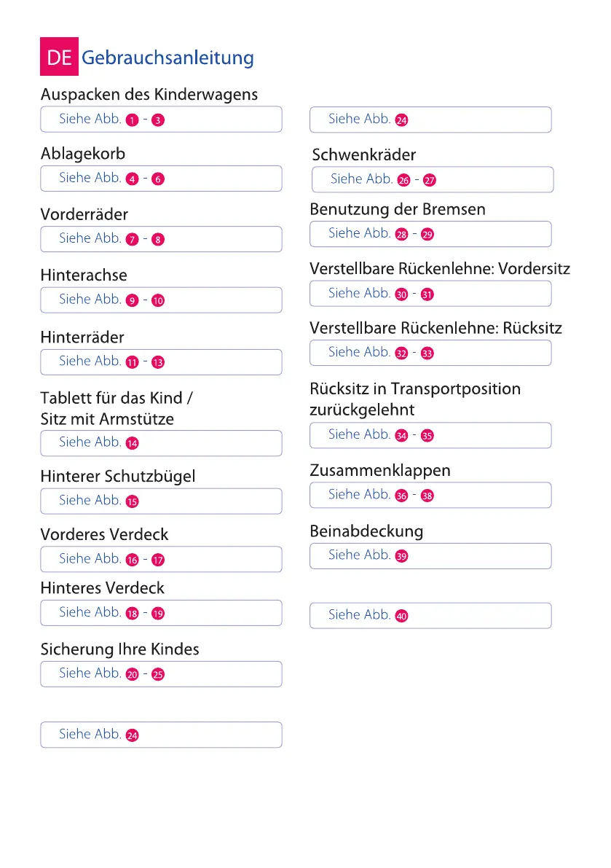This screenshot has width=611, height=868.
Task: Click the Hinterräder Siehe Abb. box
Action: click(161, 361)
